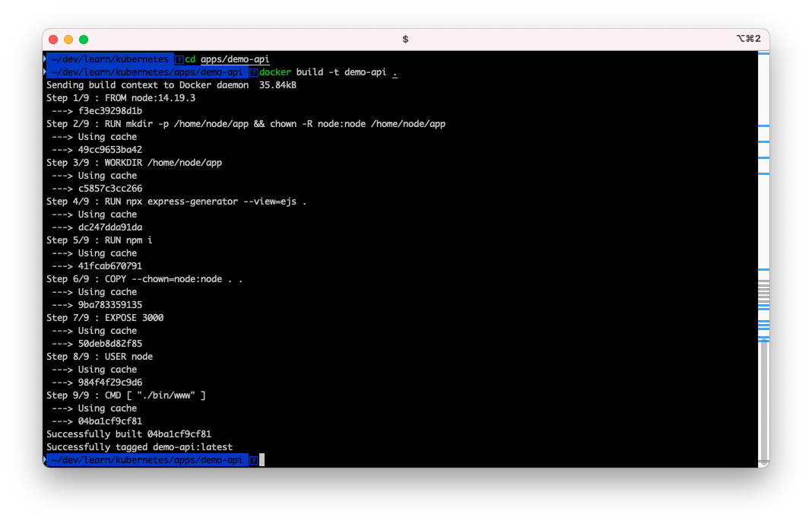
Task: Click the git status icon in the docker prompt line
Action: pyautogui.click(x=253, y=72)
